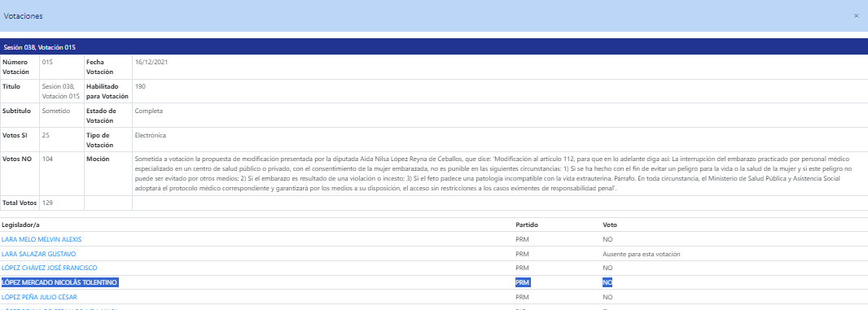Screen dimensions: 868x310
Task: Select the Votos NO value 104
Action: 47,159
